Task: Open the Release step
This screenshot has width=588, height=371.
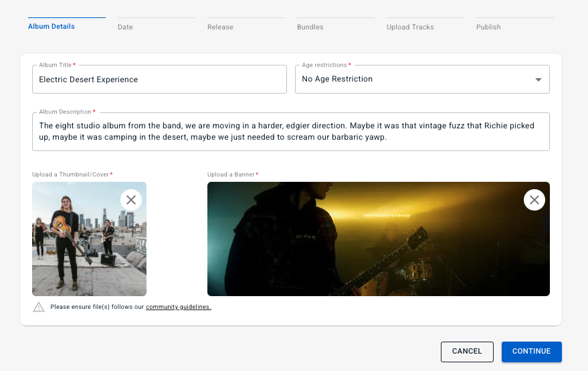Action: [x=220, y=27]
